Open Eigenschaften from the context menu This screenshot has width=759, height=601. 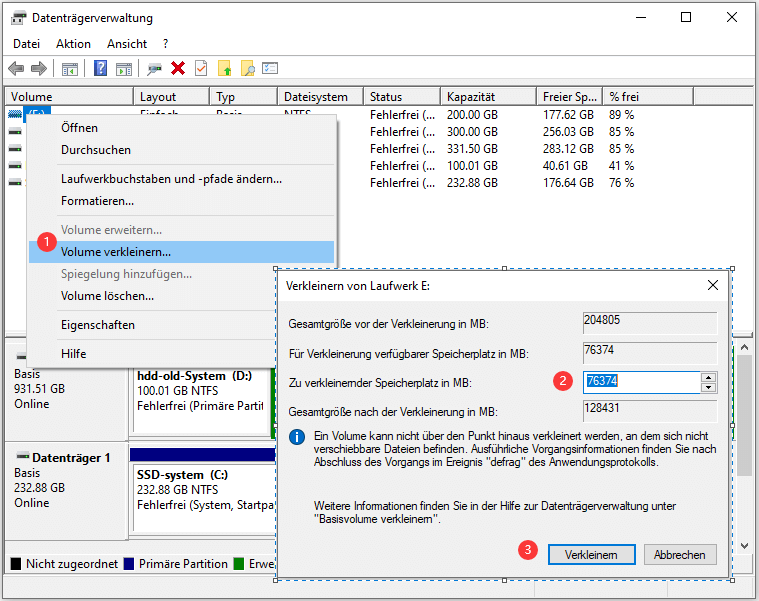[152, 325]
